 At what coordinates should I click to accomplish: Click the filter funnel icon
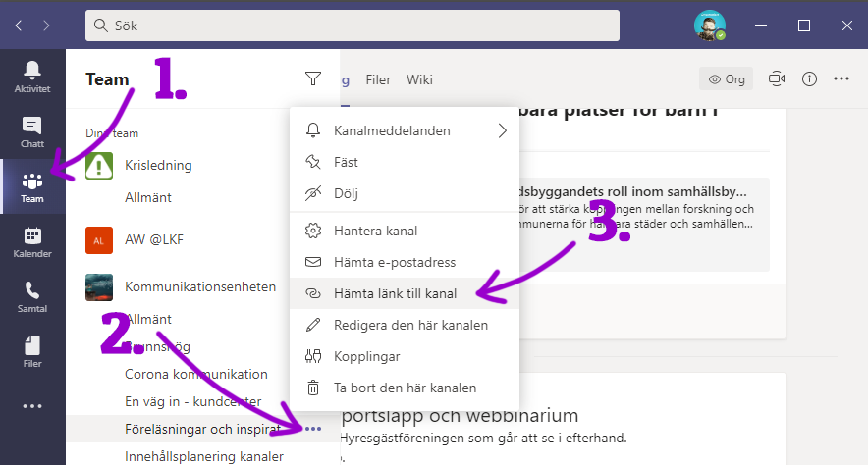pos(313,79)
